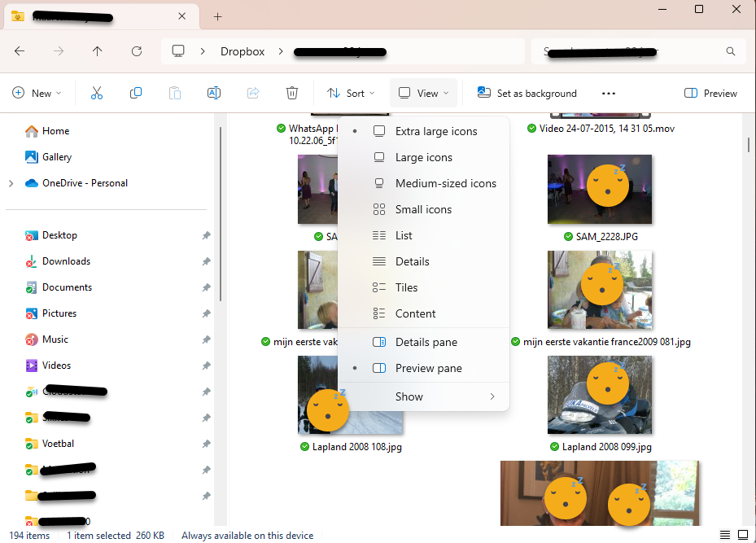
Task: Expand the OneDrive - Personal tree item
Action: [11, 183]
